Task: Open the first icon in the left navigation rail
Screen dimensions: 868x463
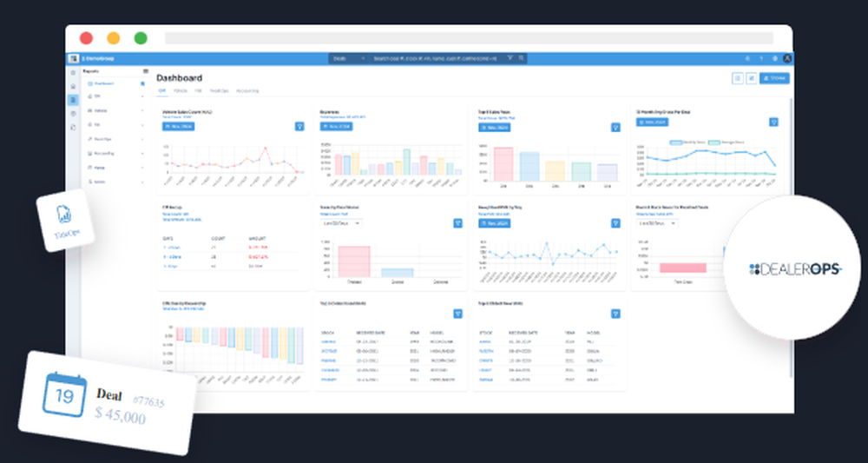Action: 73,73
